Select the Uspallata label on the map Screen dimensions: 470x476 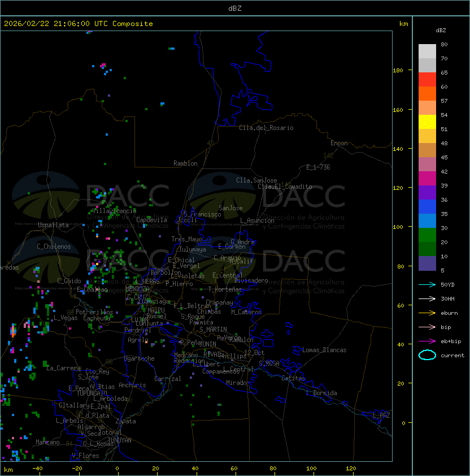tap(53, 225)
